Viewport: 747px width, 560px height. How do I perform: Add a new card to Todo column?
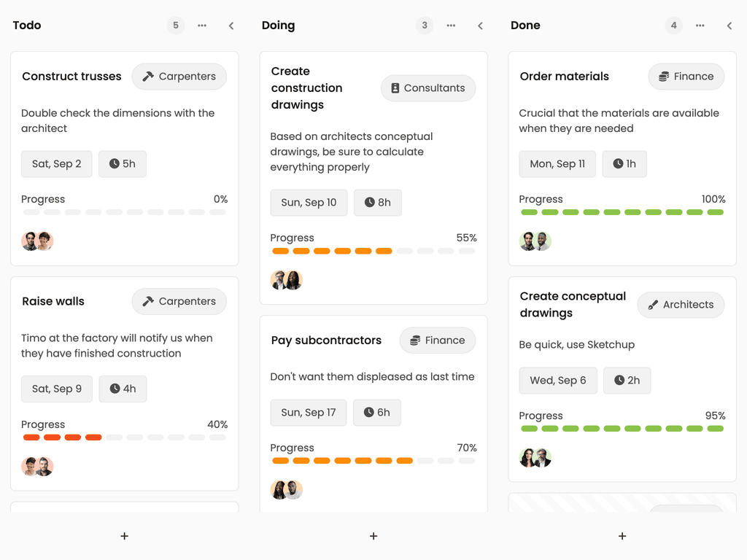pos(124,536)
